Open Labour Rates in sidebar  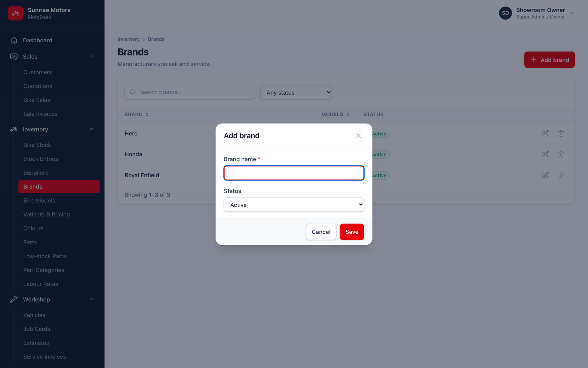pos(40,284)
